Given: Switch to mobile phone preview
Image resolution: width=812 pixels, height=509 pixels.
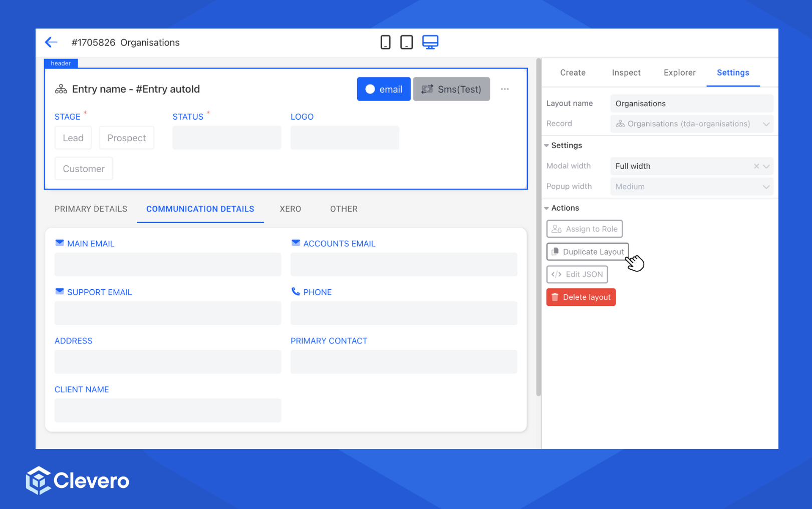Looking at the screenshot, I should pyautogui.click(x=385, y=43).
